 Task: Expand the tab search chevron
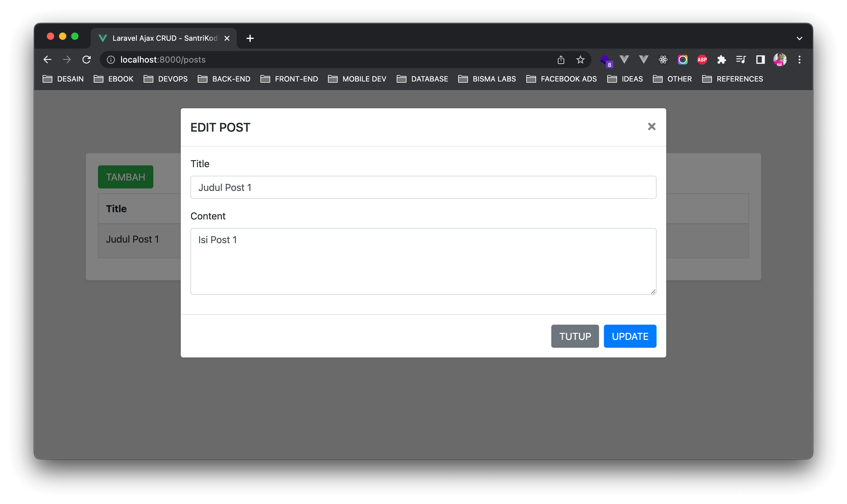pyautogui.click(x=799, y=38)
